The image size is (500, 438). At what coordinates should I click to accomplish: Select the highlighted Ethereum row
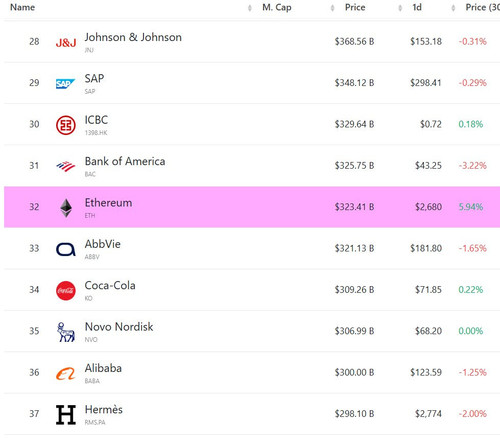(x=252, y=207)
